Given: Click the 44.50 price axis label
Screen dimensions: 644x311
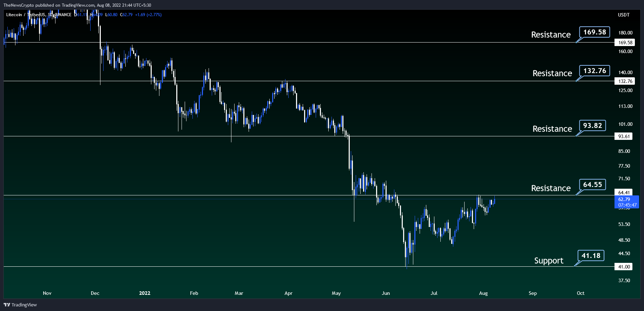Looking at the screenshot, I should [x=624, y=253].
